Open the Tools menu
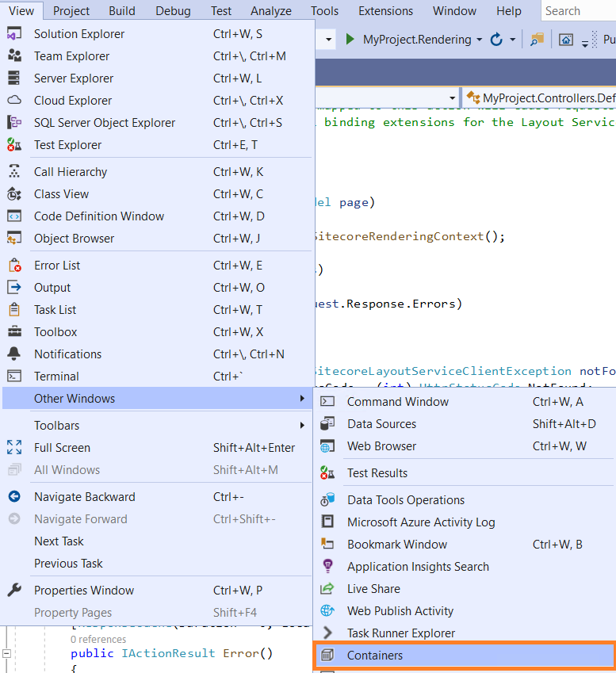The width and height of the screenshot is (616, 673). click(324, 11)
